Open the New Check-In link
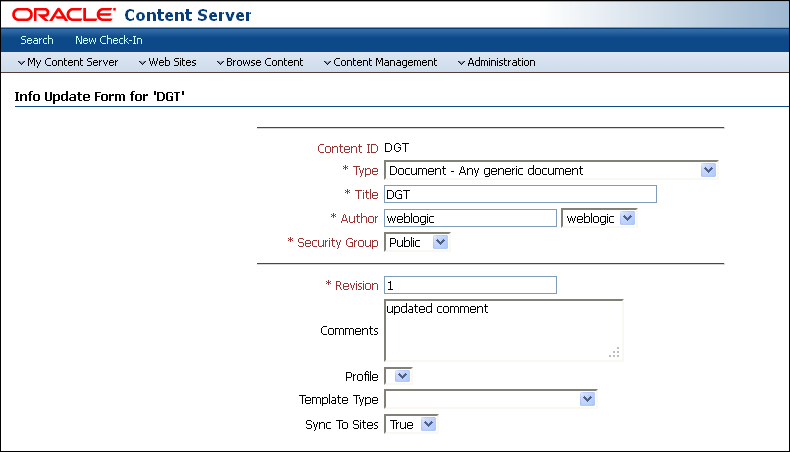Viewport: 790px width, 452px height. pos(109,40)
